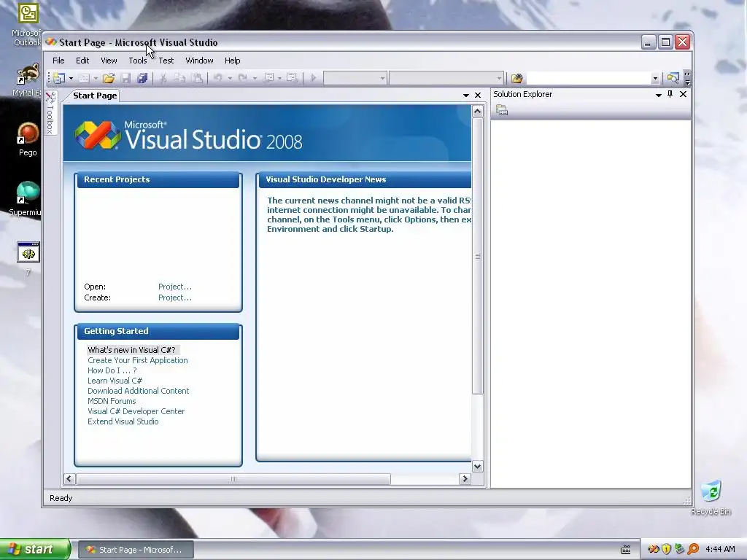Click the Start Page scroll down arrow
The height and width of the screenshot is (560, 747).
click(477, 466)
